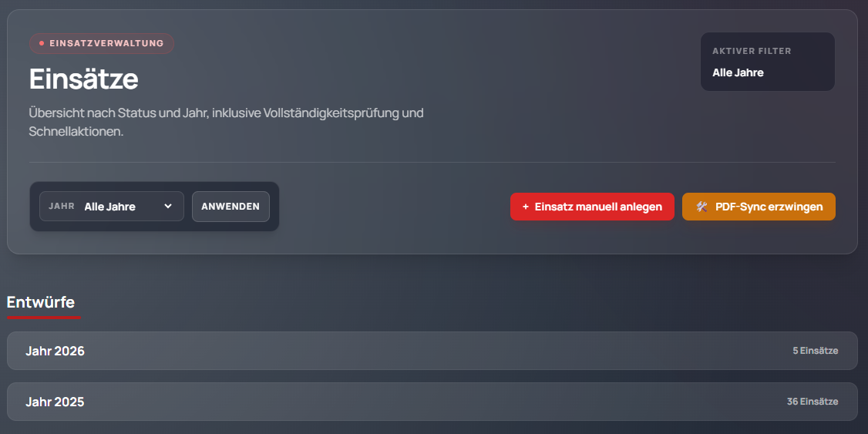The width and height of the screenshot is (868, 434).
Task: Open the Jahr dropdown chevron arrow
Action: tap(168, 207)
